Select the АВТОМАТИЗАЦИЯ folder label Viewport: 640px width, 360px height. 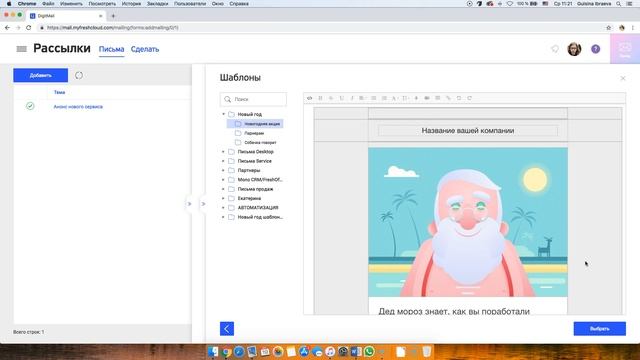tap(258, 208)
